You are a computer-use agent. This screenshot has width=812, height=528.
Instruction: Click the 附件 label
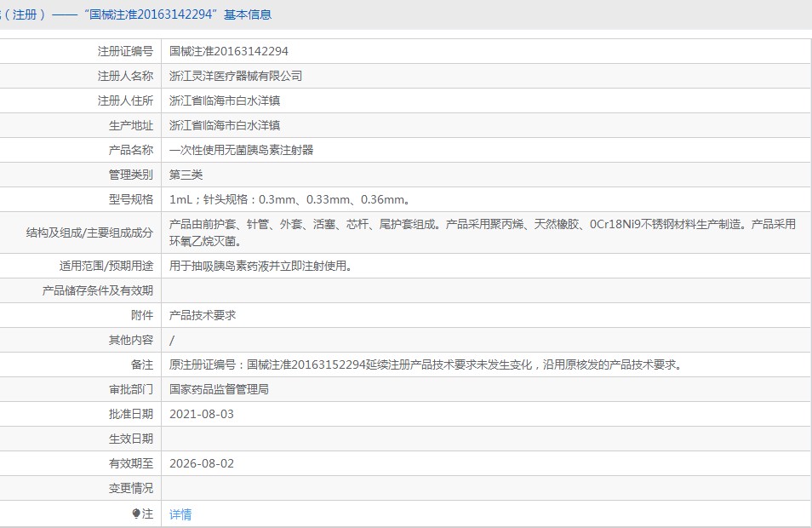click(142, 315)
